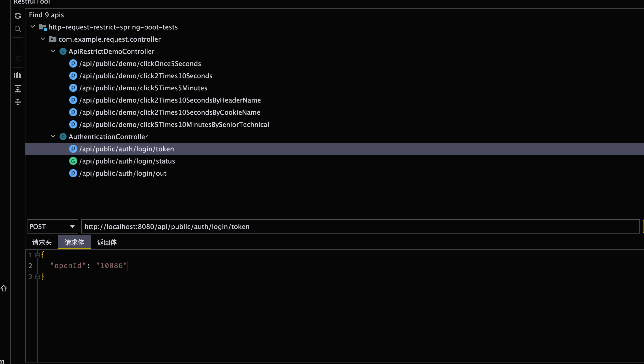The width and height of the screenshot is (644, 364).
Task: Click the refresh APIs icon
Action: [x=18, y=16]
